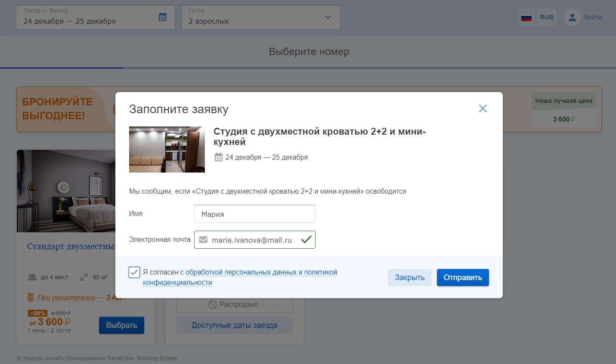Open calendar icon in check-in date field

pos(163,17)
